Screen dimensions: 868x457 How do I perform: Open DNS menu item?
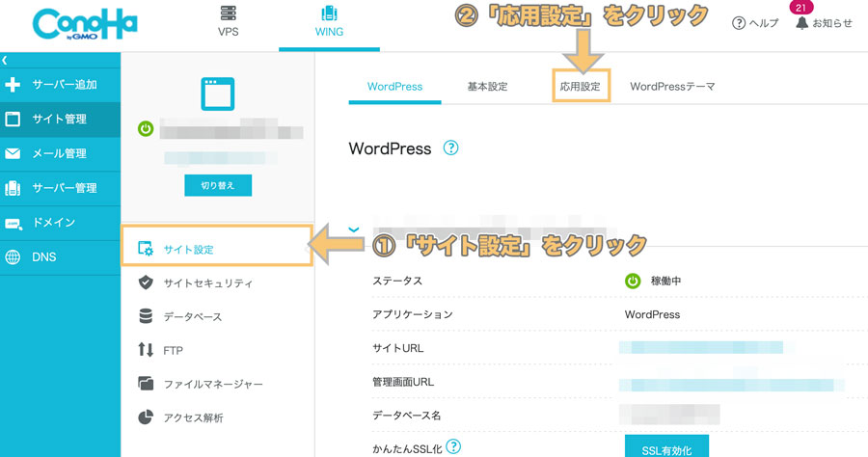click(43, 256)
